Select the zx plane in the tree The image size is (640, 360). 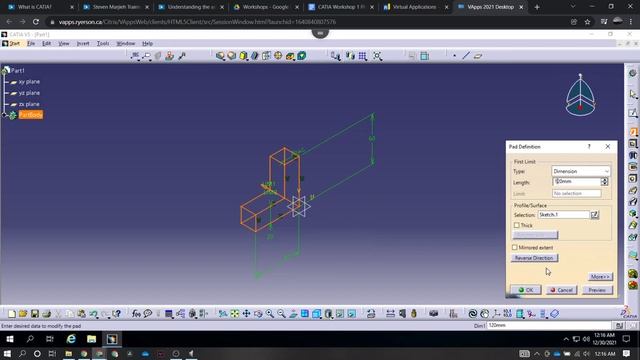pos(29,104)
